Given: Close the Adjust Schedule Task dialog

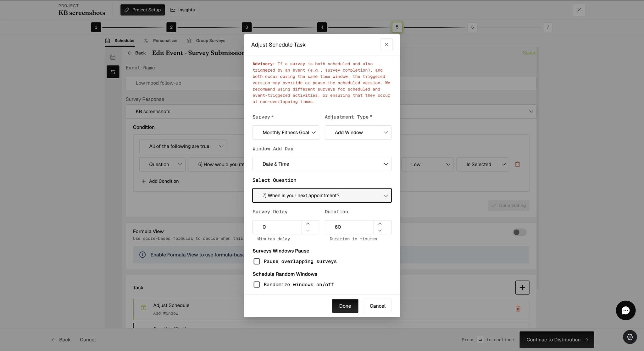Looking at the screenshot, I should 386,45.
